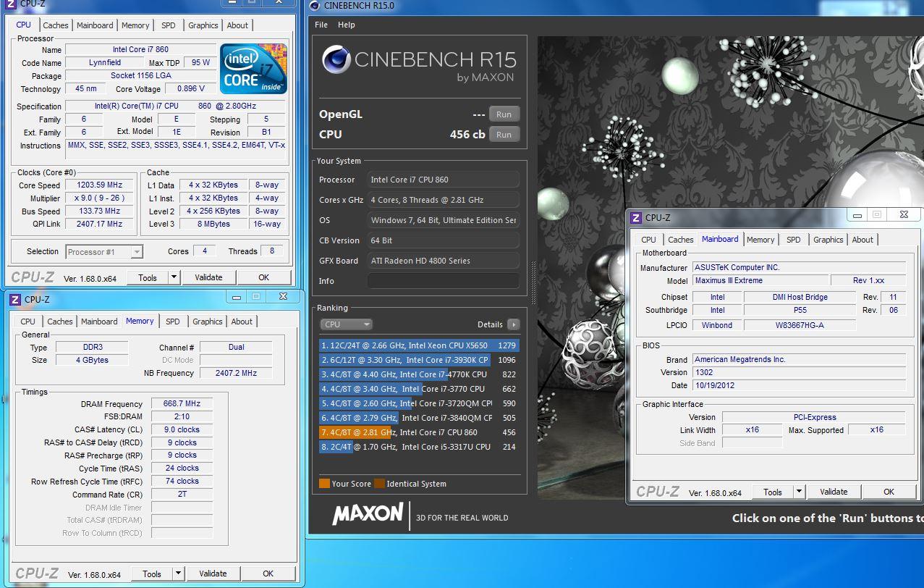Click the CPU-Z icon in Mainboard window title

coord(636,217)
